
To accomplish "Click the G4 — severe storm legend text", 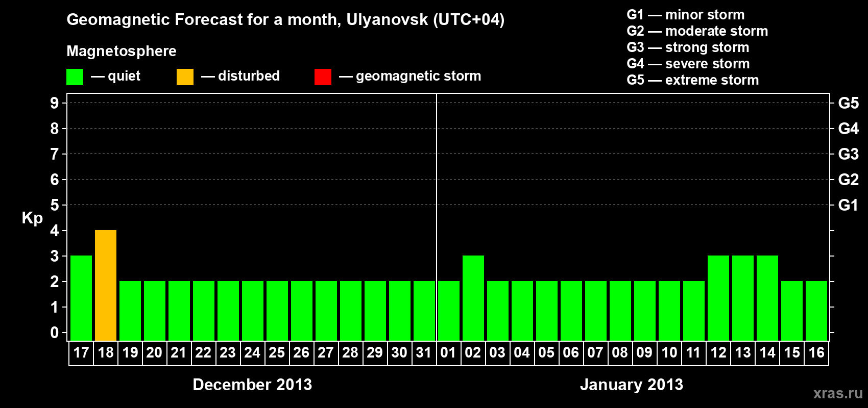I will (688, 64).
